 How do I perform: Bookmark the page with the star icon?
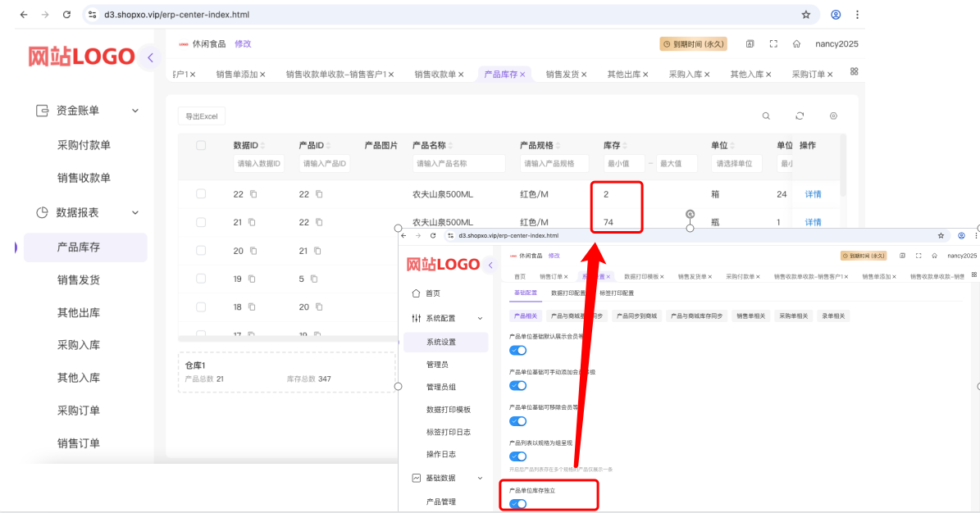click(x=805, y=15)
